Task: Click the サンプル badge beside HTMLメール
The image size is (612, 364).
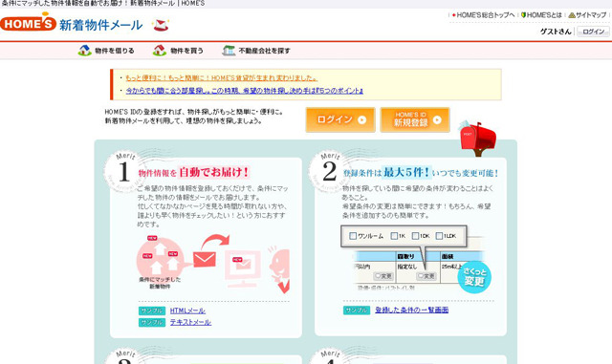Action: tap(152, 310)
